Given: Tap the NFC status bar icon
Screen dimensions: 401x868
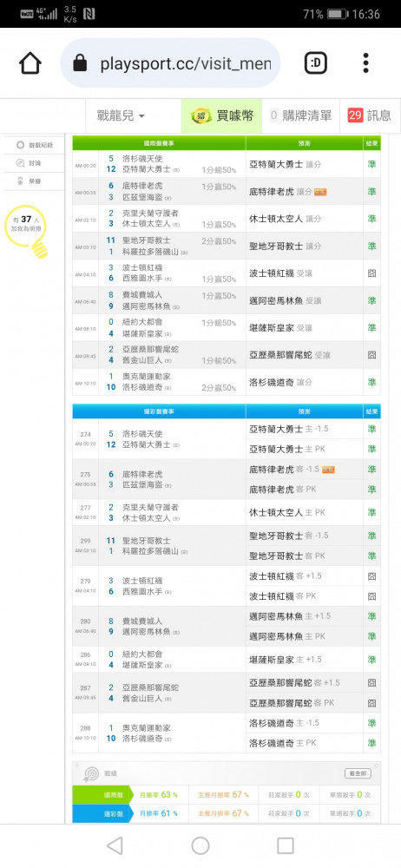Looking at the screenshot, I should click(89, 14).
